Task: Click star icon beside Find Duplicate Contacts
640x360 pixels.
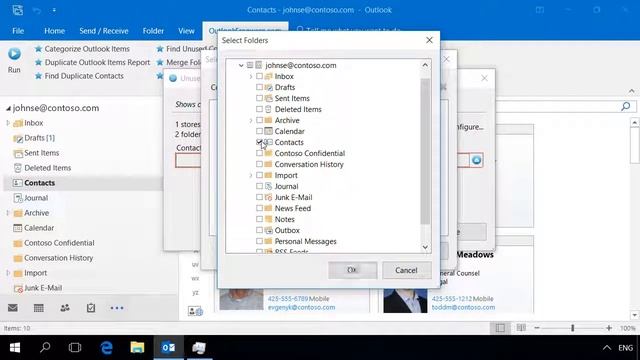Action: [x=38, y=76]
